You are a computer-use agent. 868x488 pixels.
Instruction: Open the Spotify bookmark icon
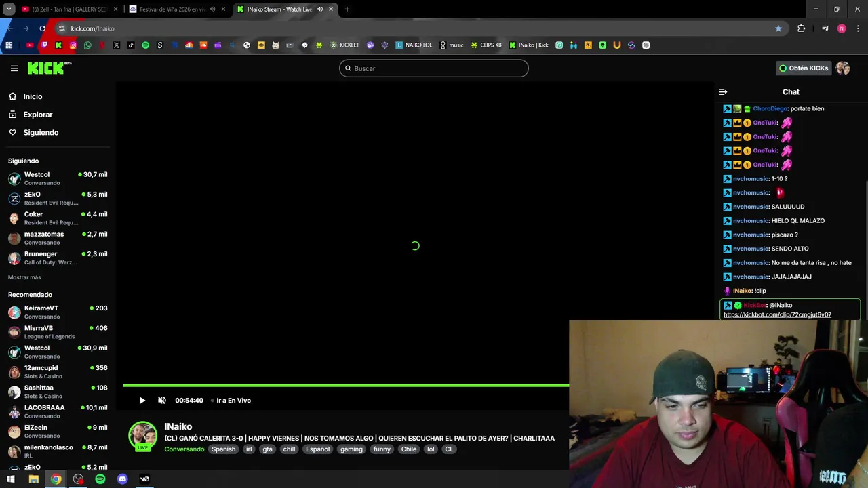click(145, 45)
